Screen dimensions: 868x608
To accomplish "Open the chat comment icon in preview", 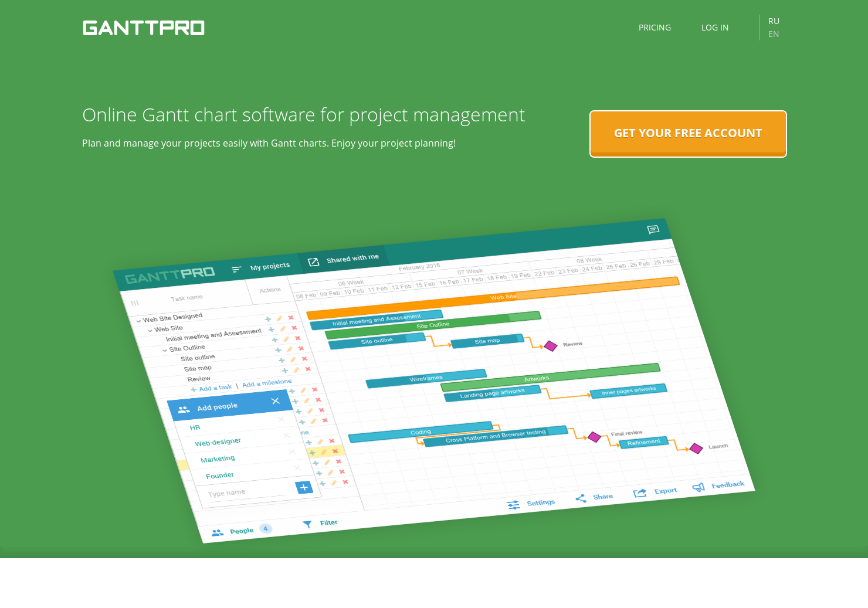I will [x=653, y=229].
